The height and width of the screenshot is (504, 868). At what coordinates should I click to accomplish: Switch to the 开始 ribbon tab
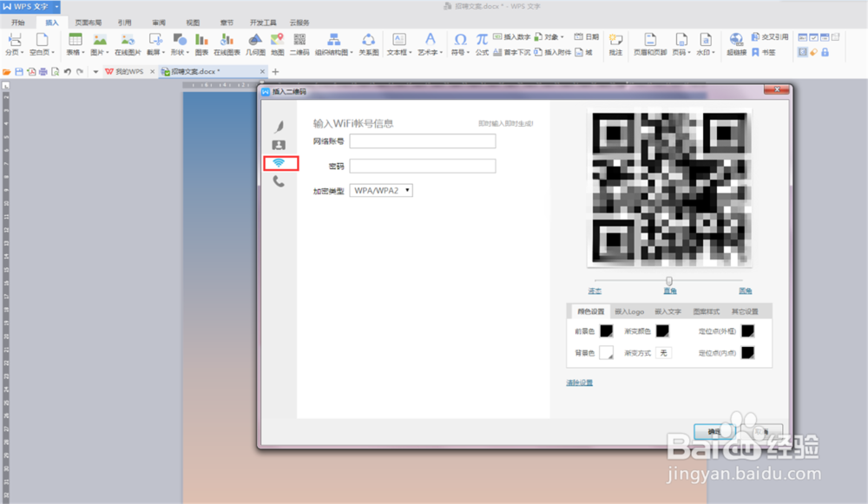point(18,23)
